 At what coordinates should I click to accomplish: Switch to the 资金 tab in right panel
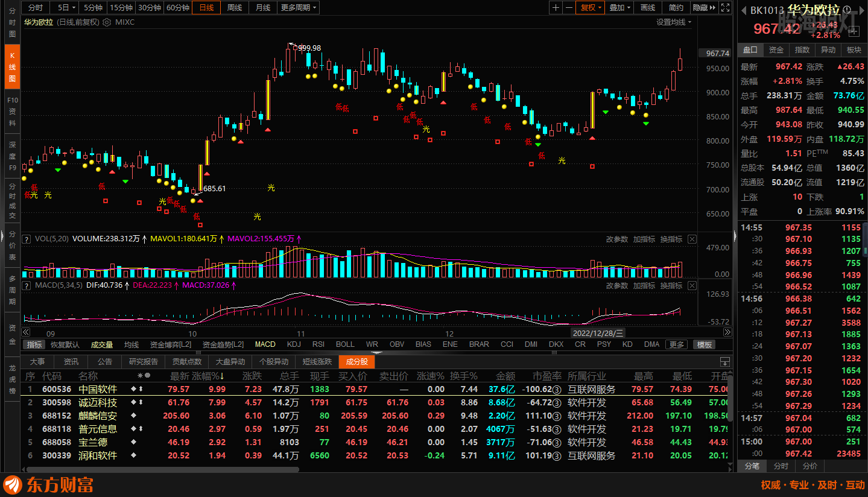click(776, 50)
